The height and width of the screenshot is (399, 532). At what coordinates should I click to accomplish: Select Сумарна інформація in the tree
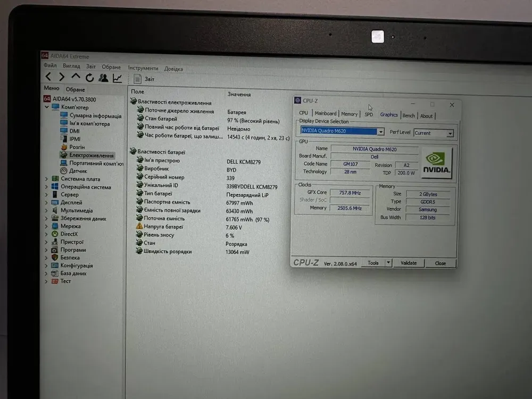[95, 115]
